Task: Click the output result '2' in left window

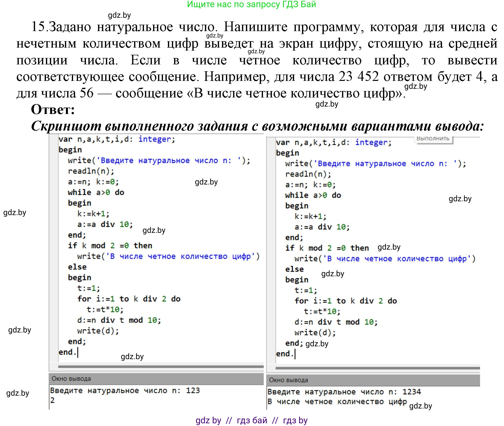Action: point(52,400)
